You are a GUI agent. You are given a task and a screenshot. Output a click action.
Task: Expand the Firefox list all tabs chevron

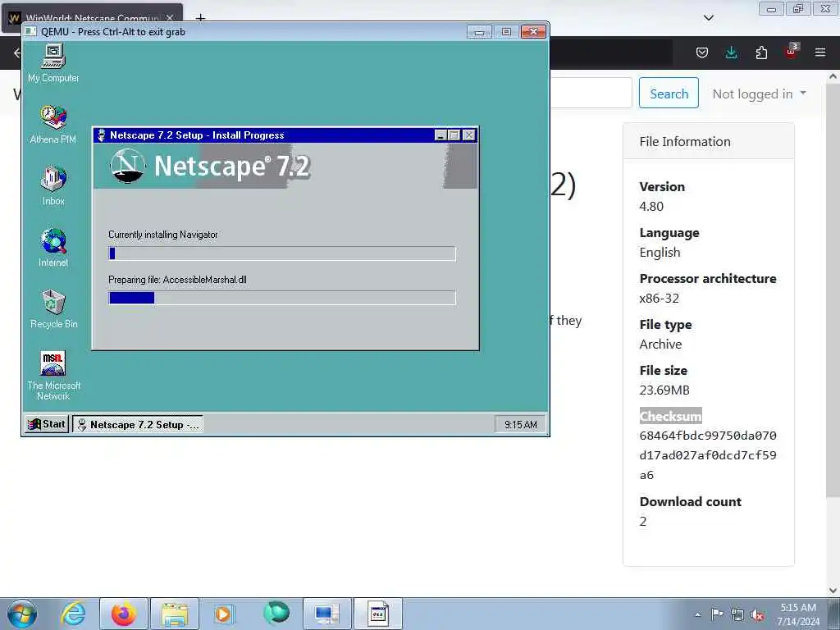(708, 18)
